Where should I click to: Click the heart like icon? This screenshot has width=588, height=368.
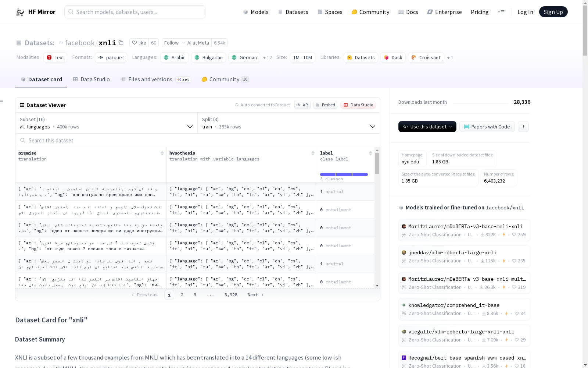tap(135, 43)
